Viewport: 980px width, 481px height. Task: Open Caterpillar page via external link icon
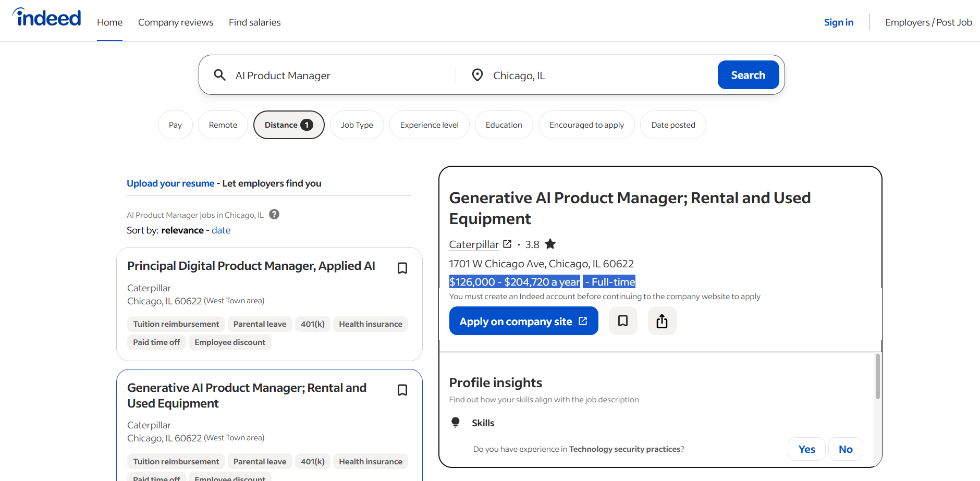[x=507, y=243]
